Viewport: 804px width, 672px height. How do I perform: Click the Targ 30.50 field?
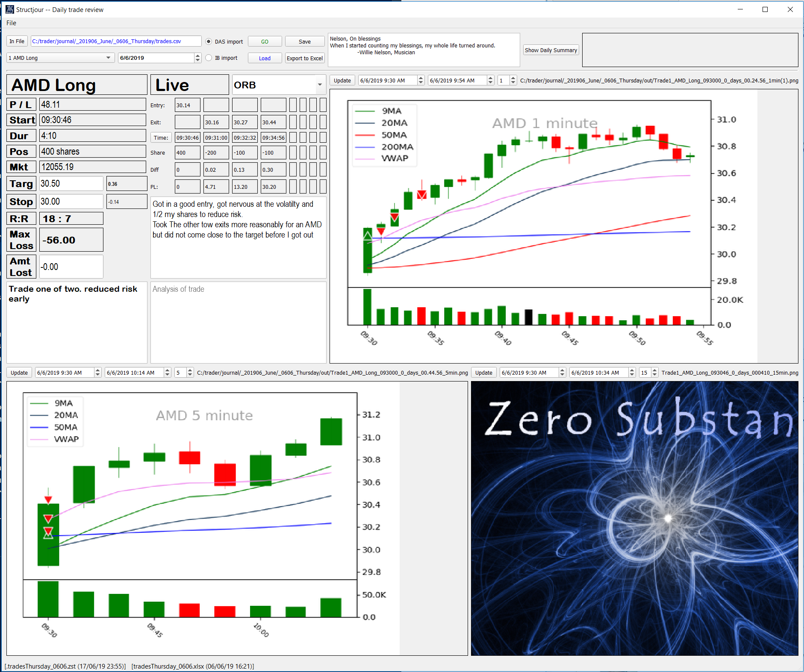pyautogui.click(x=71, y=184)
